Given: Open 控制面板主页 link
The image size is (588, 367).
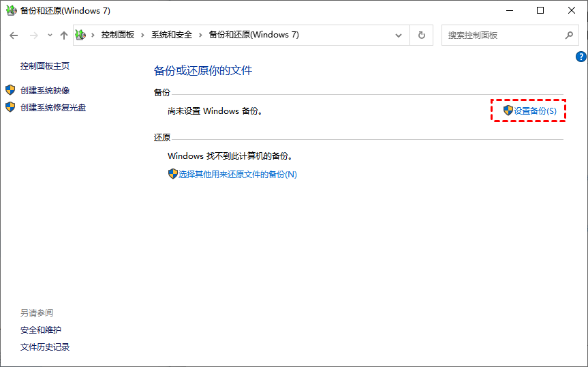Looking at the screenshot, I should point(45,66).
